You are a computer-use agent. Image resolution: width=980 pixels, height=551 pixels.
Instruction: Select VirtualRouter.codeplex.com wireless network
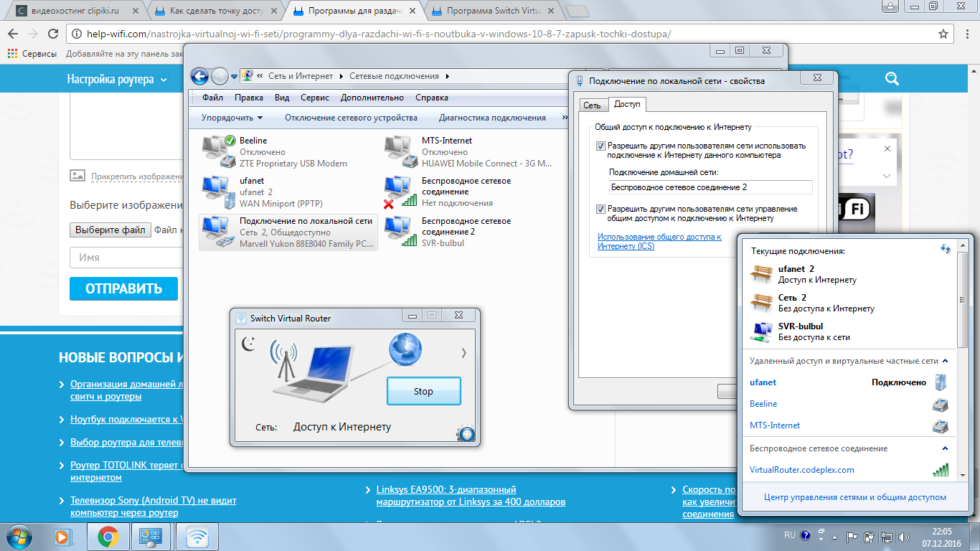(x=850, y=470)
